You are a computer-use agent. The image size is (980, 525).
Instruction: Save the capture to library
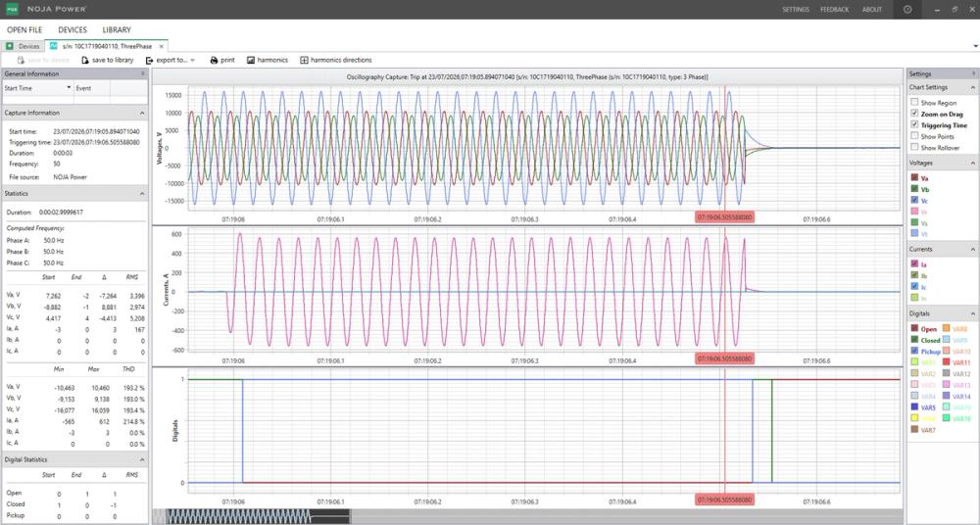tap(108, 60)
